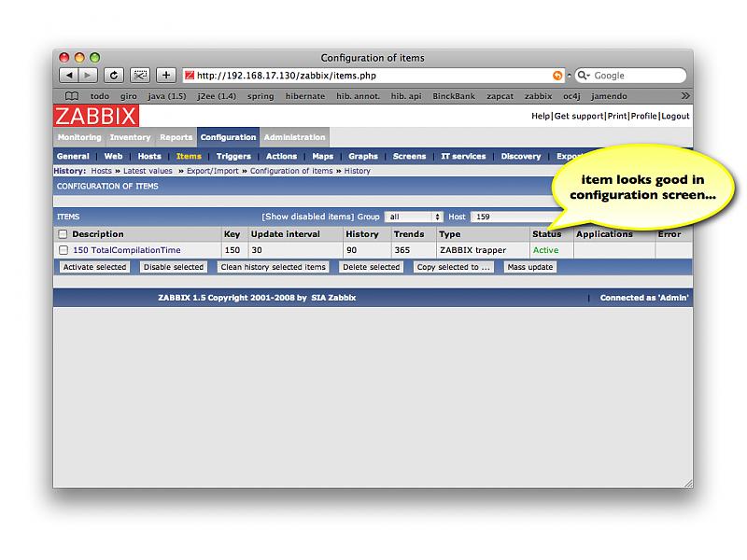Select the Hosts submenu

point(149,156)
